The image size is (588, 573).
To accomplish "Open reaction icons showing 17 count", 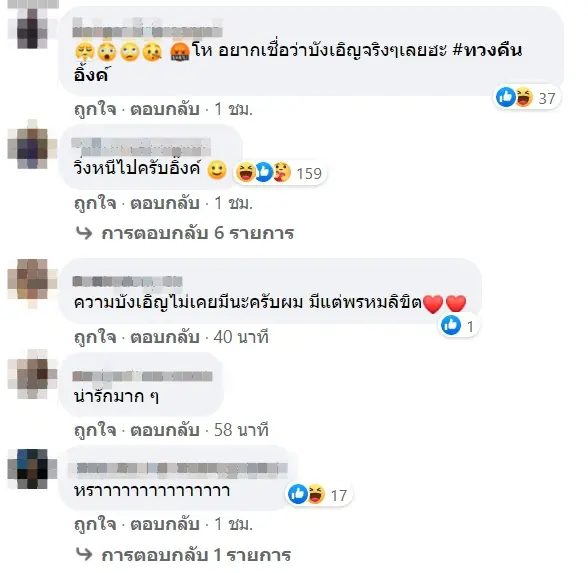I will [x=319, y=495].
